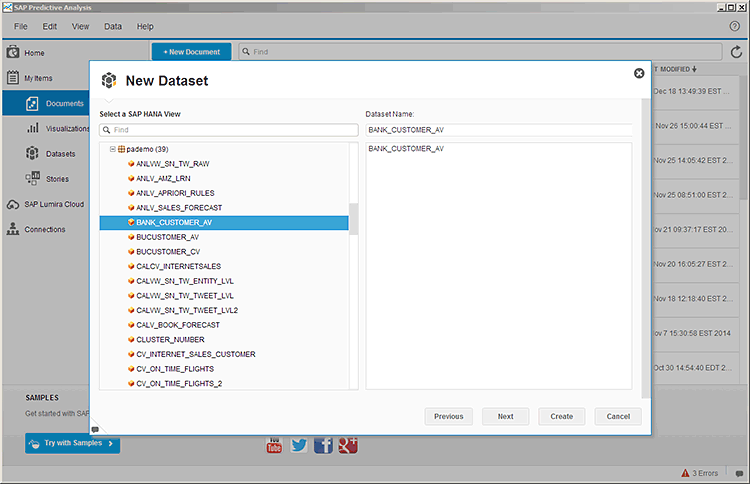
Task: Click BANK_CUSTOMER_AV in the selected datasets panel
Action: coord(406,149)
